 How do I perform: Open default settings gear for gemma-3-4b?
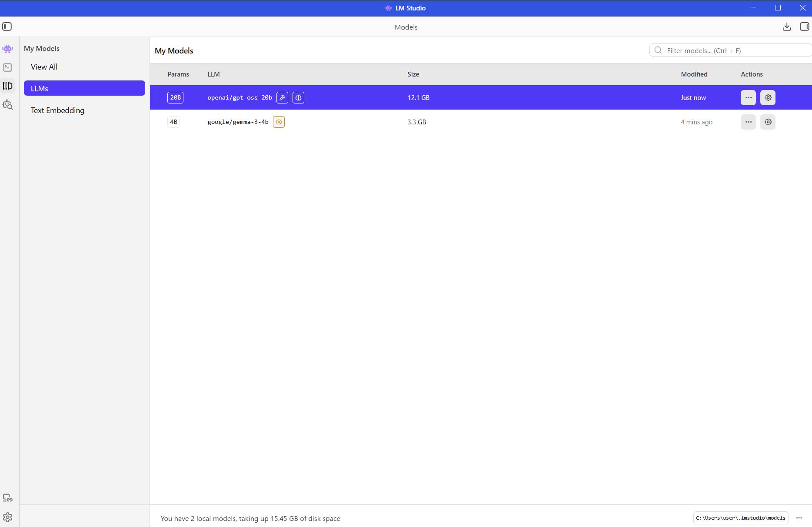pyautogui.click(x=768, y=122)
